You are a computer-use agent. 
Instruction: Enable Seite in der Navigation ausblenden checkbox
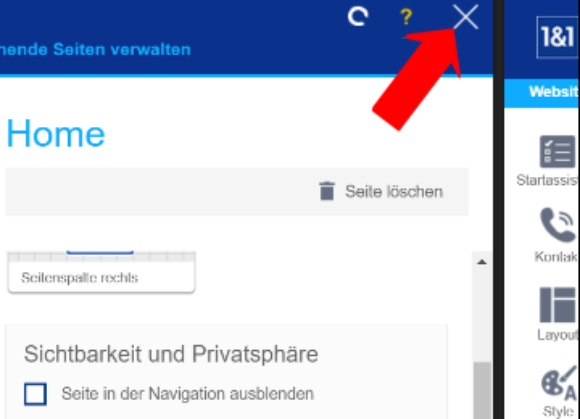click(36, 394)
